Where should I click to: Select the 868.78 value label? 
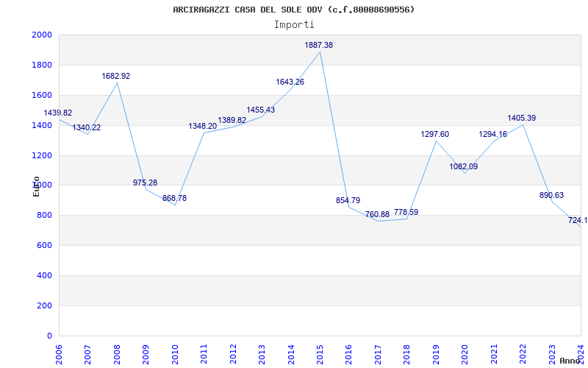coord(174,198)
